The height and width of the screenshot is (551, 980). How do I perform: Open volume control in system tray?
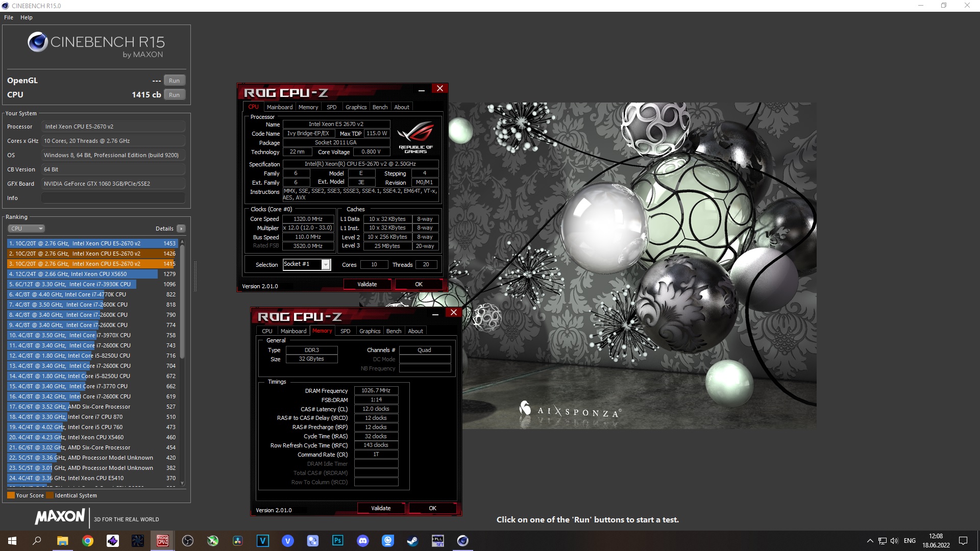[x=894, y=541]
